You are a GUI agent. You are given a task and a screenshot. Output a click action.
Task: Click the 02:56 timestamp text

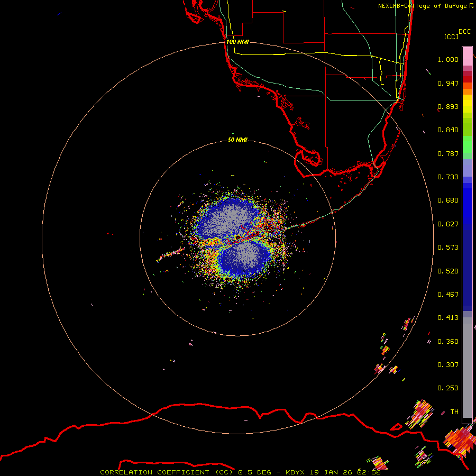pyautogui.click(x=368, y=472)
